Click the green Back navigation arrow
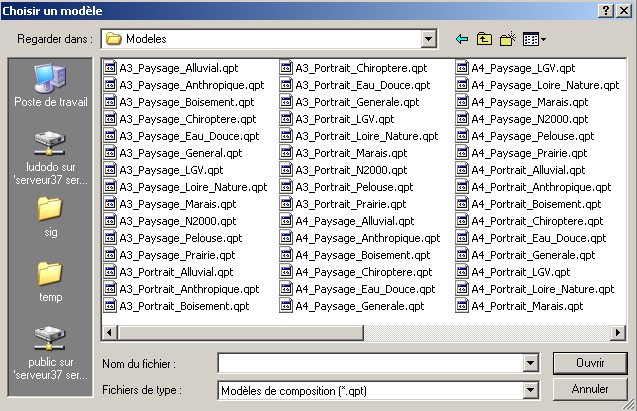 click(x=462, y=39)
